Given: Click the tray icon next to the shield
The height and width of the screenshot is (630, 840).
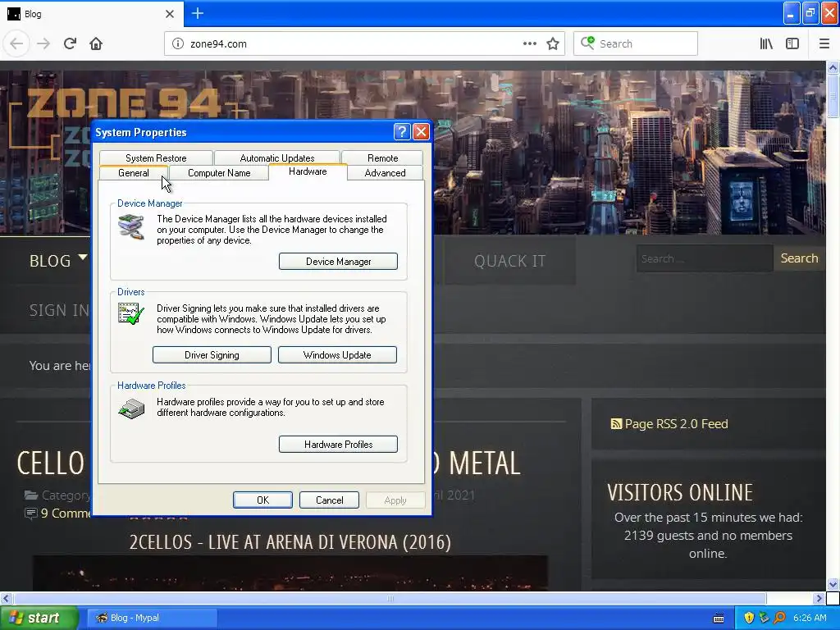Looking at the screenshot, I should (765, 618).
